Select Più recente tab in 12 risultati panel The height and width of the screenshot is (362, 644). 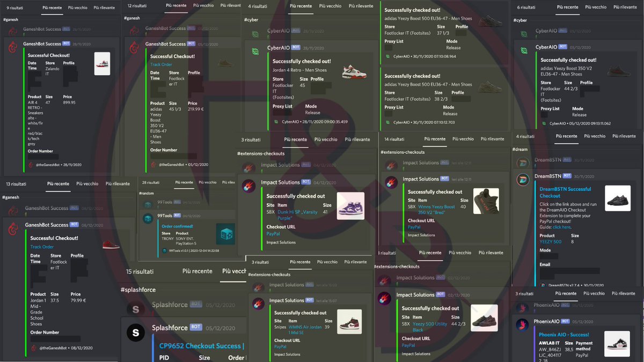pyautogui.click(x=177, y=5)
